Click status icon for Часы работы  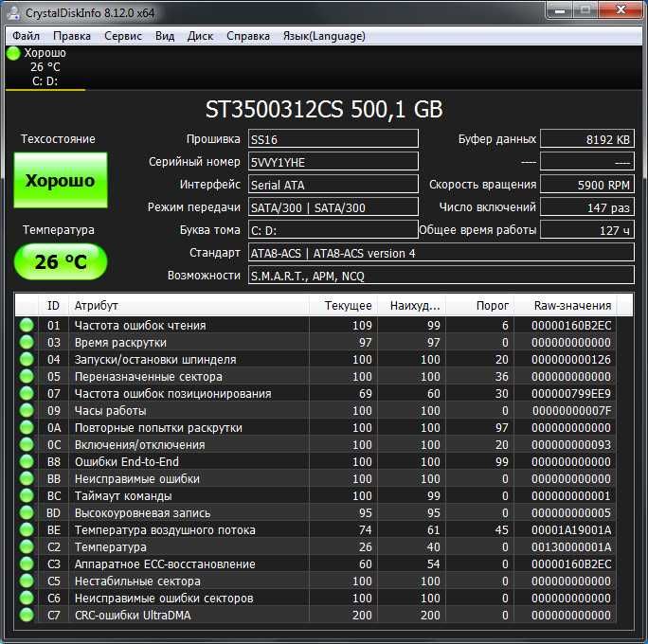click(27, 410)
